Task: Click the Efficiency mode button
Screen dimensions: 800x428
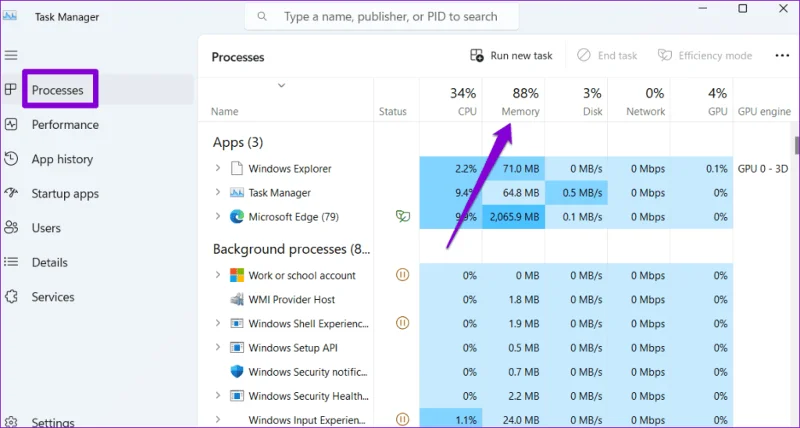Action: (705, 56)
